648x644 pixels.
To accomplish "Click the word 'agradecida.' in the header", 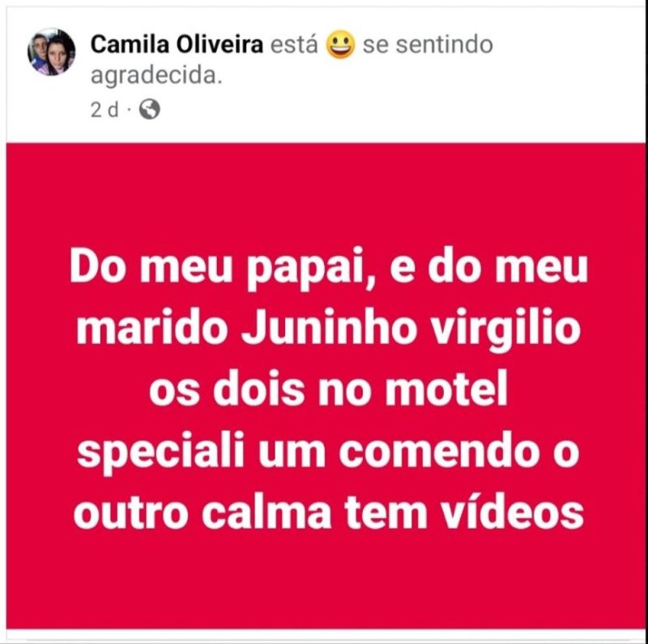I will coord(156,76).
